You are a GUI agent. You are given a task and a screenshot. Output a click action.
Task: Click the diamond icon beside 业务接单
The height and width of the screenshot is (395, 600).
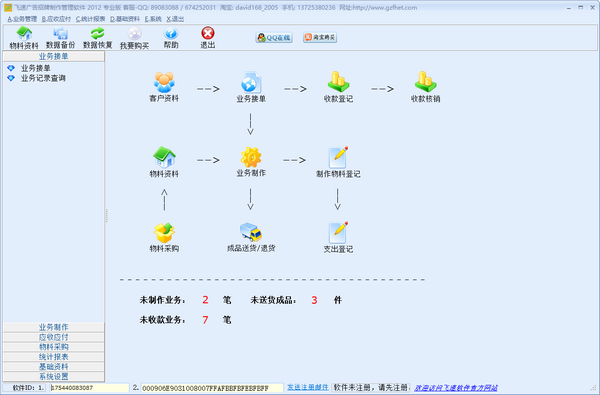(x=11, y=68)
